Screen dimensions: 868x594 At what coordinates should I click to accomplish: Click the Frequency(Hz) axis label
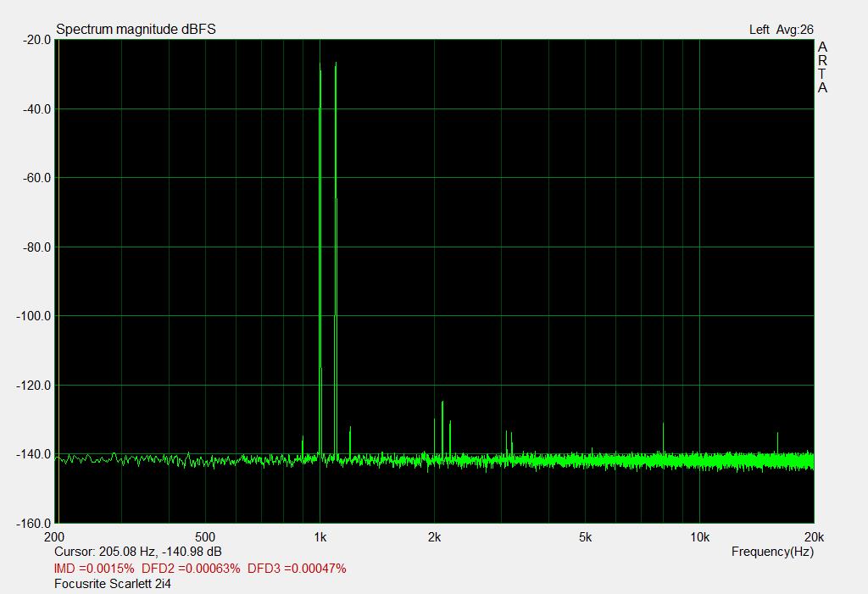click(772, 552)
